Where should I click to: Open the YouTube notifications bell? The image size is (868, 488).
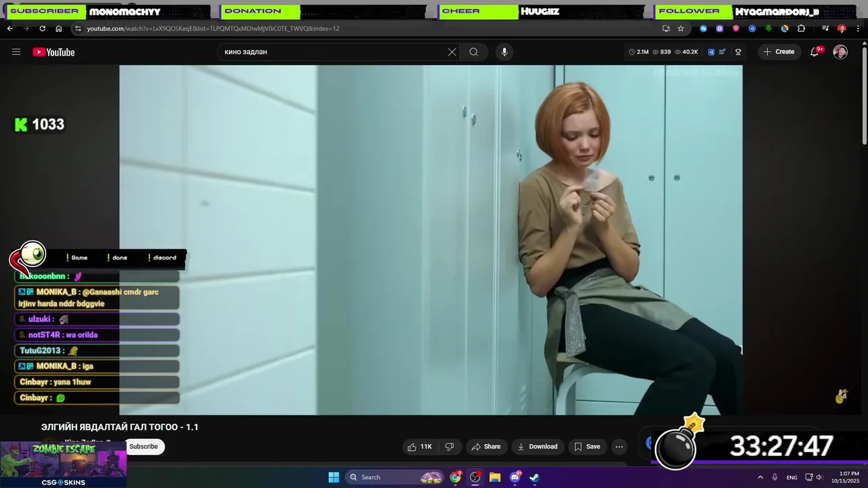(x=815, y=52)
